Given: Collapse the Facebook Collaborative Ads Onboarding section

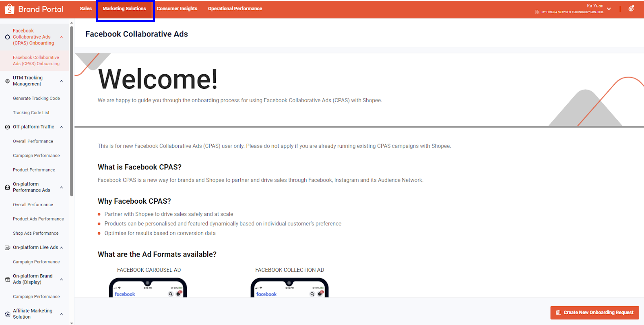Looking at the screenshot, I should click(61, 37).
